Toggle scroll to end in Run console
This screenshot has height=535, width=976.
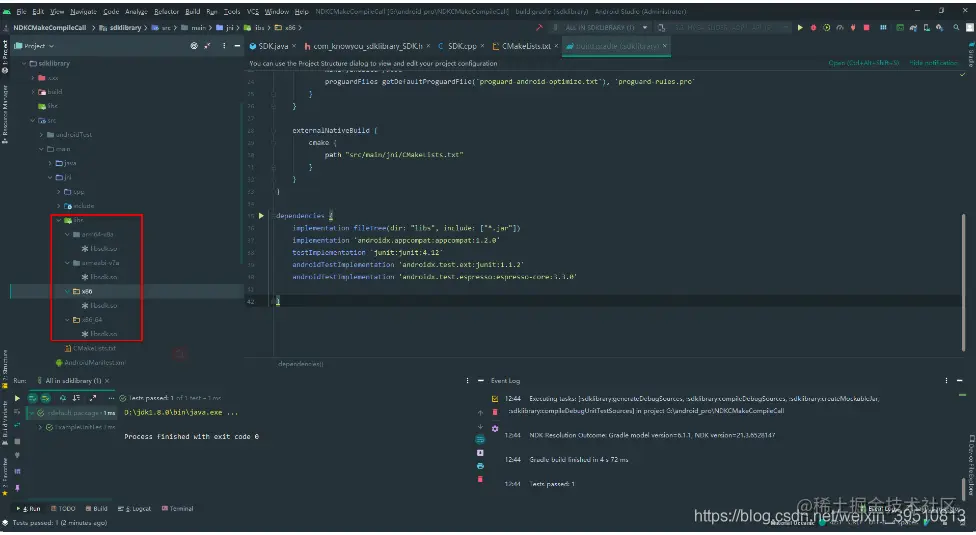[480, 453]
